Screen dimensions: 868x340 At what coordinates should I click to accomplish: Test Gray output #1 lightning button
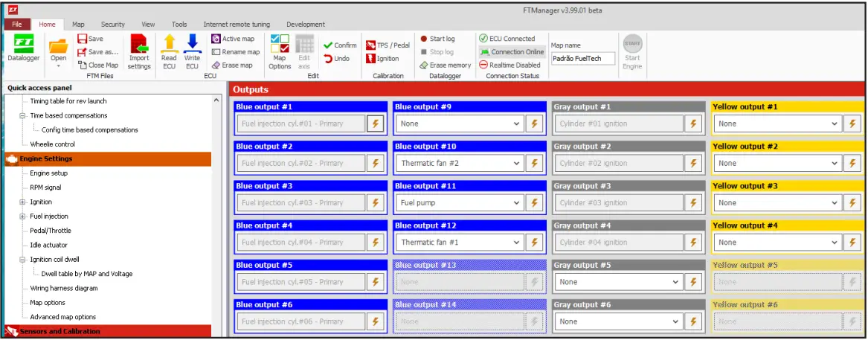(692, 124)
